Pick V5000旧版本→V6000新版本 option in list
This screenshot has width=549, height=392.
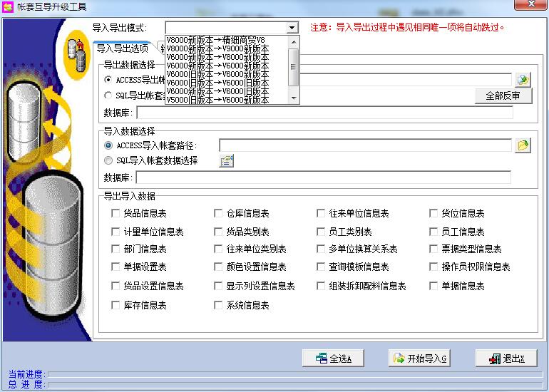tap(217, 100)
